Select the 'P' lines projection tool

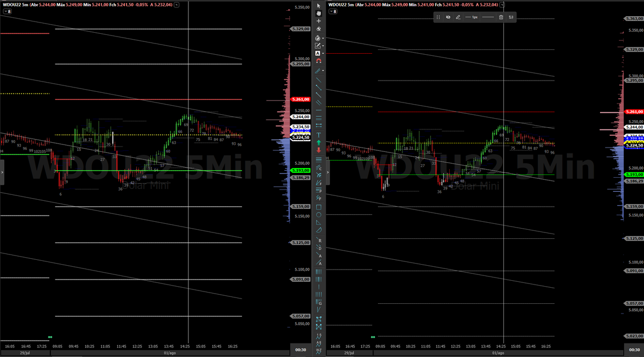pos(318,190)
